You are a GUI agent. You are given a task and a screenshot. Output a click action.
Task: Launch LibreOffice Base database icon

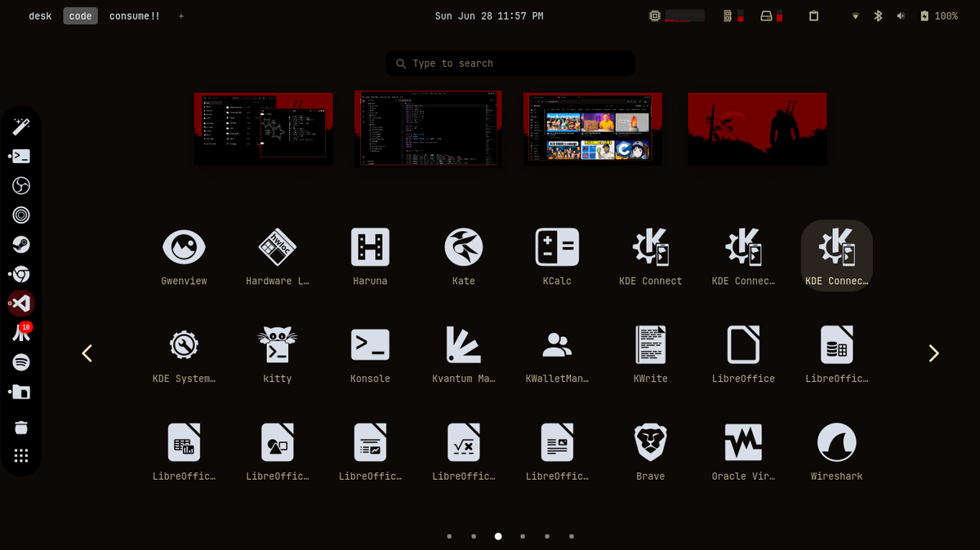(837, 353)
